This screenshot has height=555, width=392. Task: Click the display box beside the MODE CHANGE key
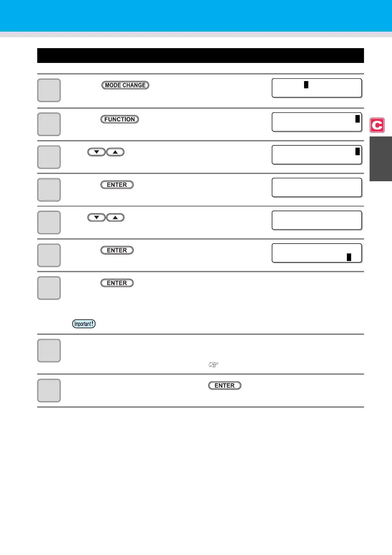click(317, 88)
